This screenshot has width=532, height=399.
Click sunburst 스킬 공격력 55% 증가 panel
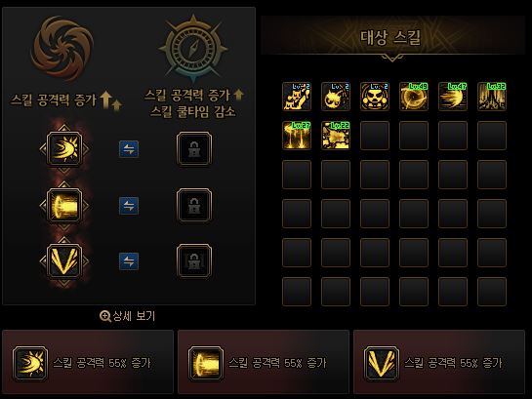[88, 362]
